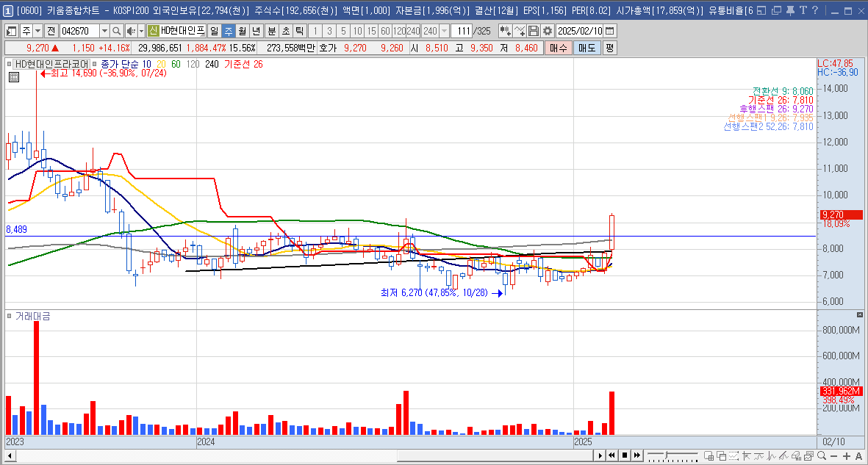The image size is (868, 465).
Task: Click the stop playback button
Action: coord(625,455)
